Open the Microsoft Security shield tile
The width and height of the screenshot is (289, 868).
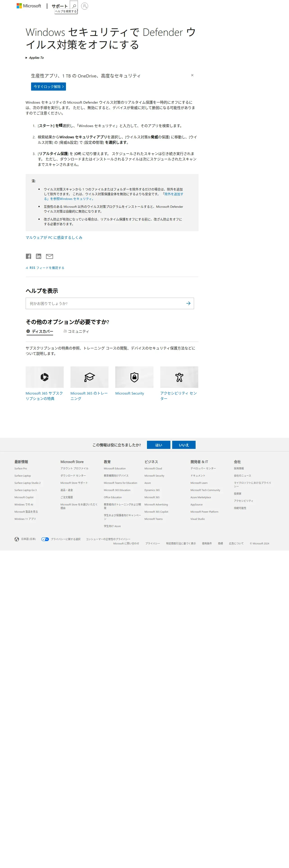pos(134,377)
